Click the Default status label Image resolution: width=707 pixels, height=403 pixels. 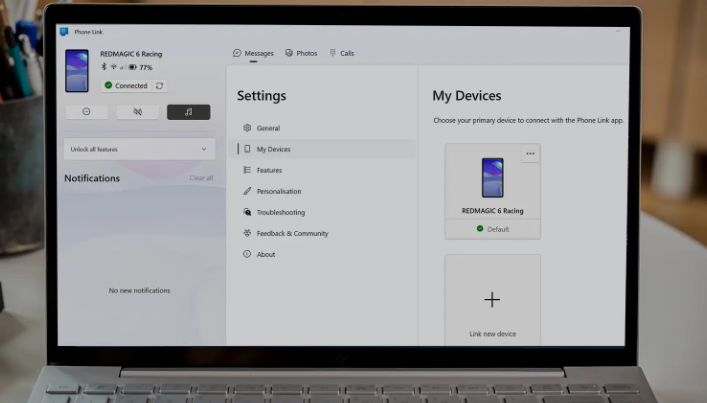tap(498, 229)
